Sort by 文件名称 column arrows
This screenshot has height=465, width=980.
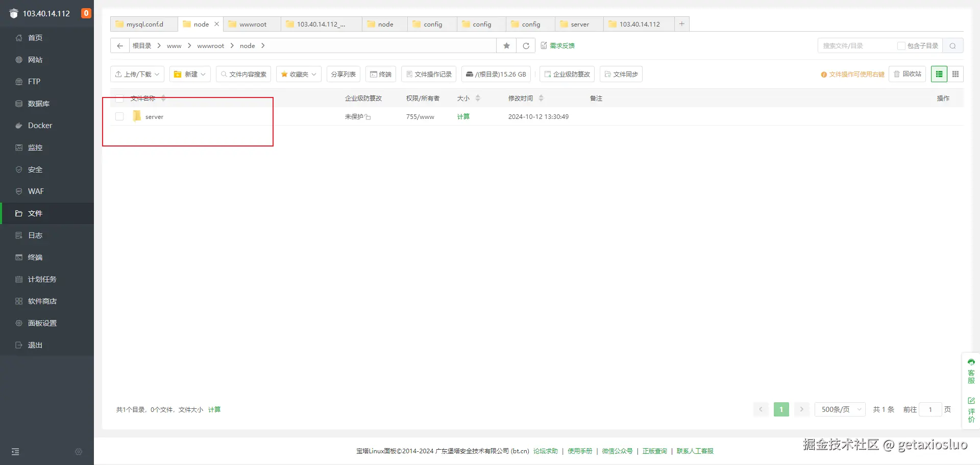(x=163, y=99)
